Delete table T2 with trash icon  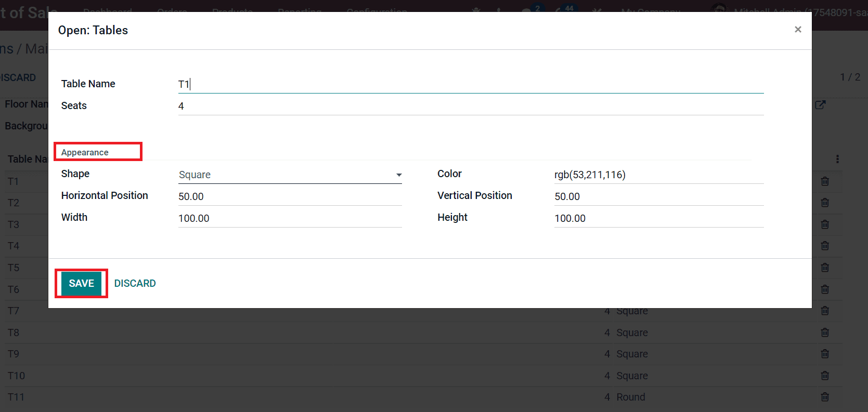point(825,203)
